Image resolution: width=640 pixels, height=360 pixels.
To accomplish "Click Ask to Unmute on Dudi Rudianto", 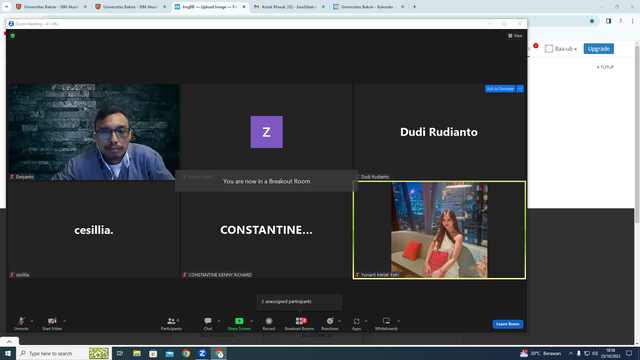I will pos(500,89).
